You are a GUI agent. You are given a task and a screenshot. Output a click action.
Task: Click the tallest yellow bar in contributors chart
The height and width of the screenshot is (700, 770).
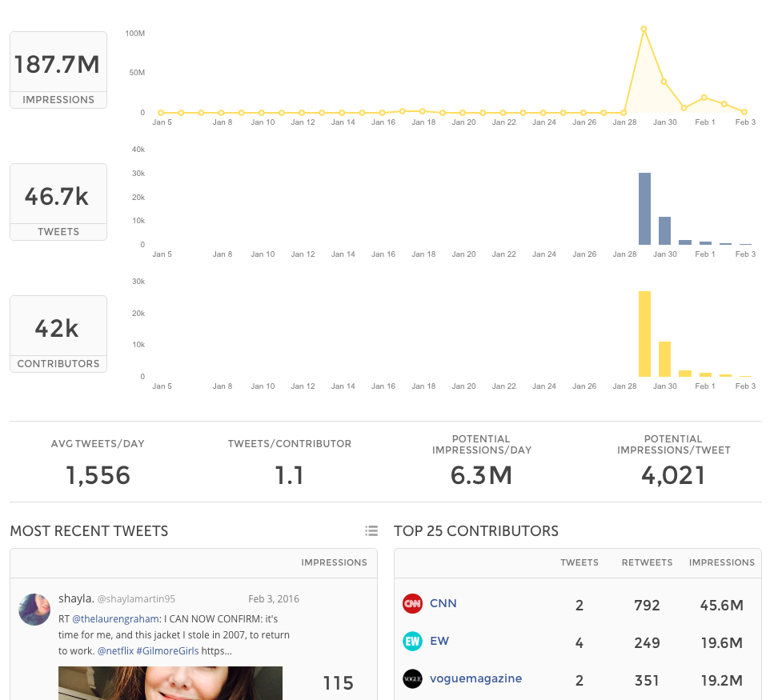(x=644, y=334)
